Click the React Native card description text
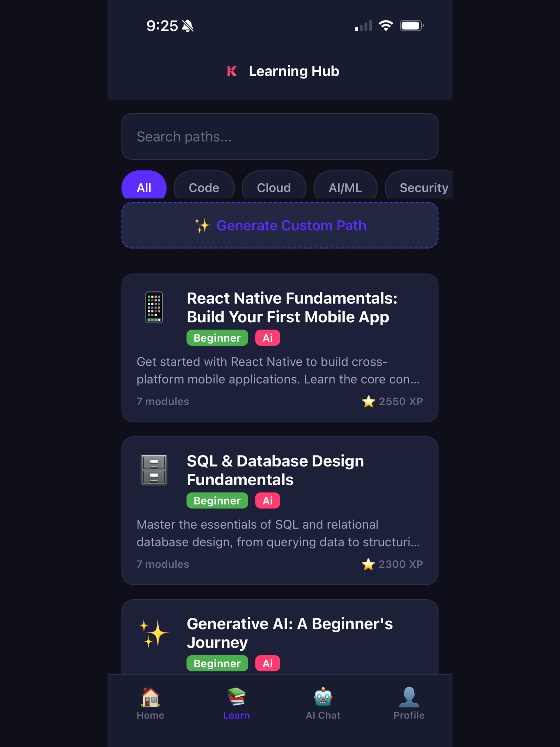Screen dimensions: 560x747 [278, 370]
